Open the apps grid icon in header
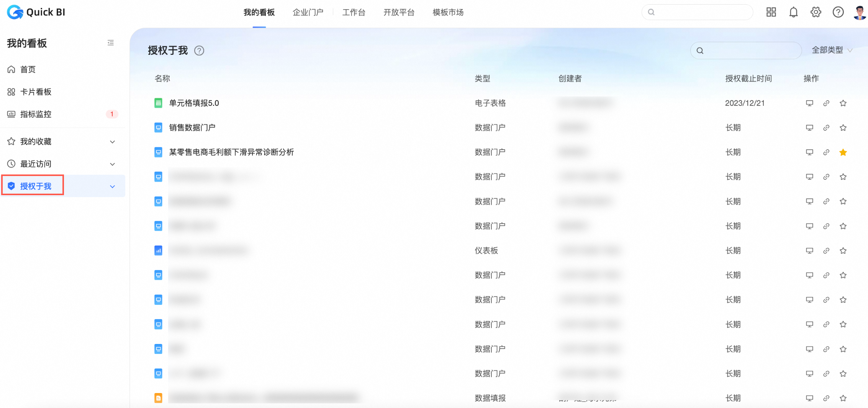The width and height of the screenshot is (868, 408). 771,12
